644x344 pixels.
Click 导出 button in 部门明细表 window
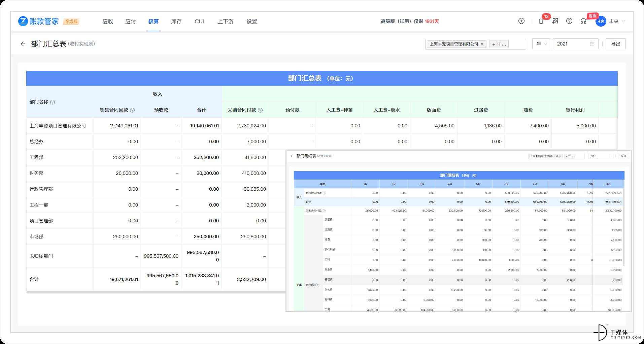click(x=623, y=156)
